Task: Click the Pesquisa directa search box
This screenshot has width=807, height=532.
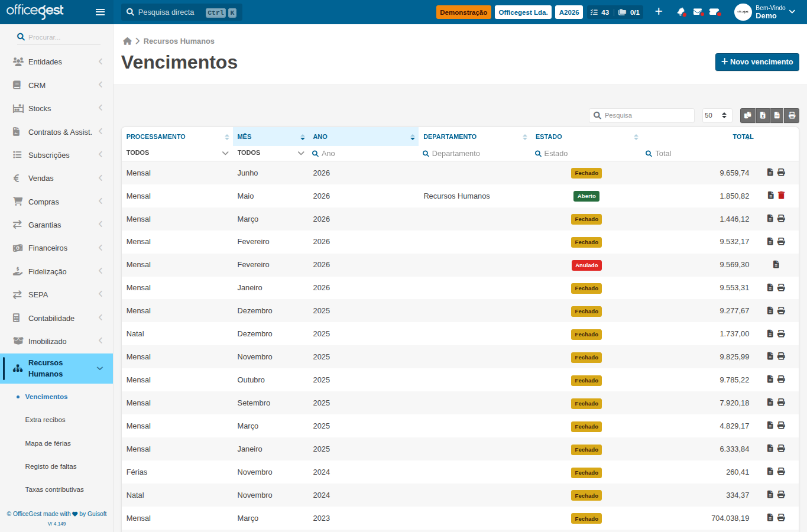Action: [182, 12]
